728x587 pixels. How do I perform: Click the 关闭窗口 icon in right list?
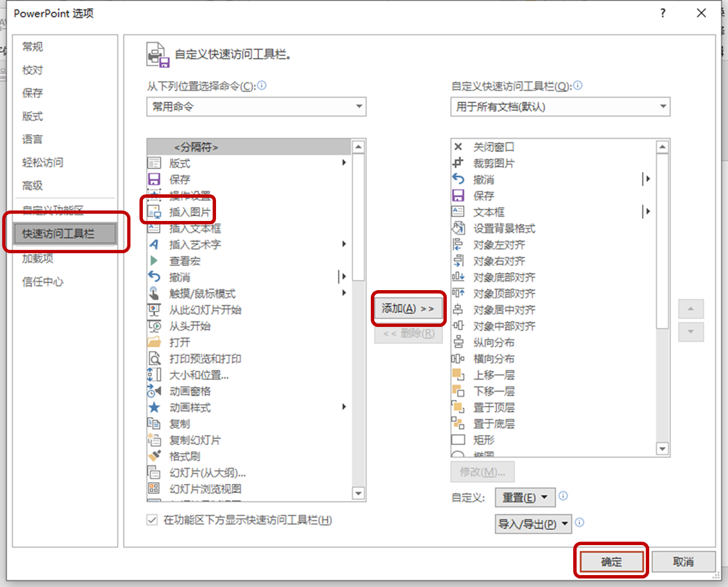tap(458, 147)
